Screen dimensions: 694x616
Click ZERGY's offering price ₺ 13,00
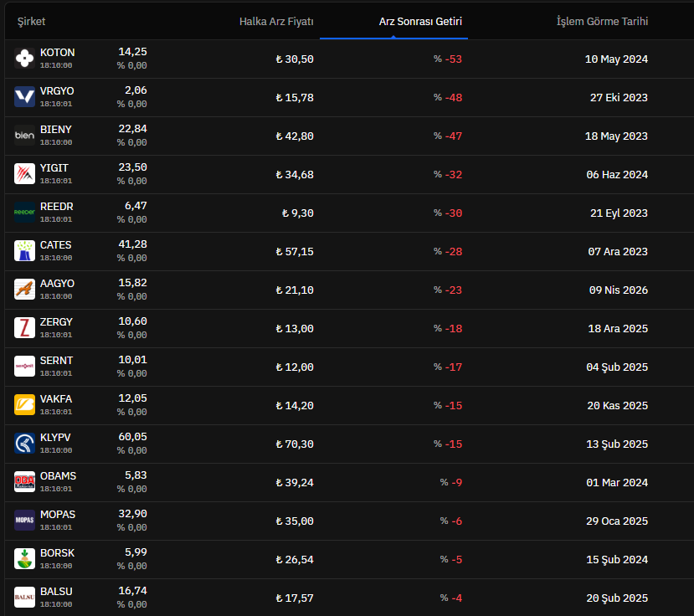pyautogui.click(x=295, y=328)
